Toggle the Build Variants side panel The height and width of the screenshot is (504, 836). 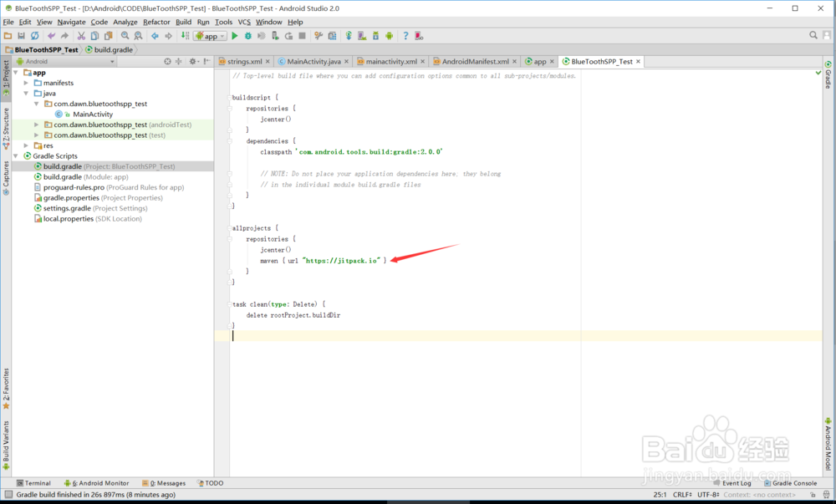[6, 445]
